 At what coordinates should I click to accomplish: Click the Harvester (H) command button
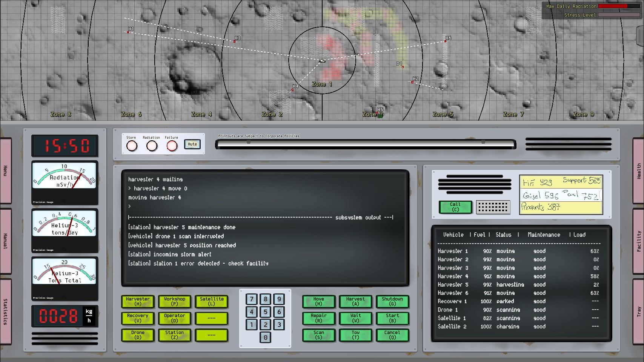pyautogui.click(x=138, y=301)
